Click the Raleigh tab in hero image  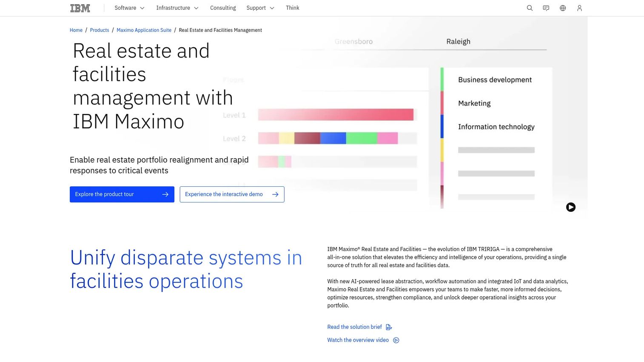(458, 42)
